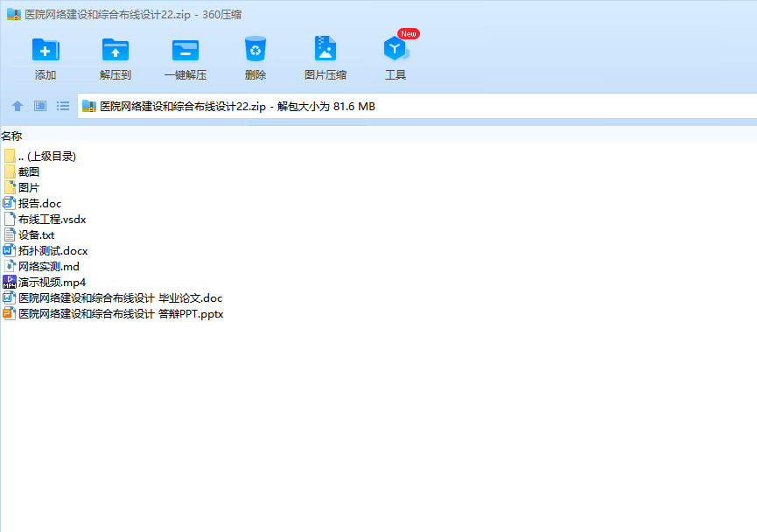Select the file name 演示视频.mp4
The width and height of the screenshot is (757, 532).
point(53,283)
